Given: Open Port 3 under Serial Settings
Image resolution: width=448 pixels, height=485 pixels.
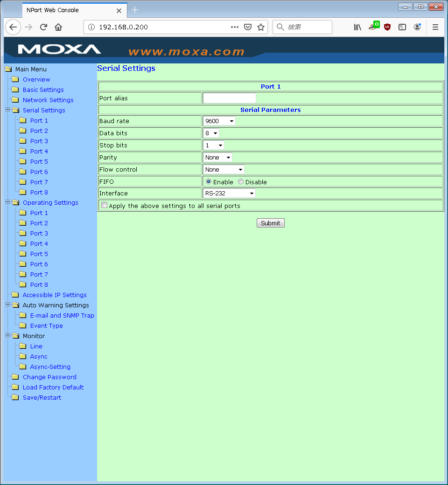Looking at the screenshot, I should pos(39,141).
